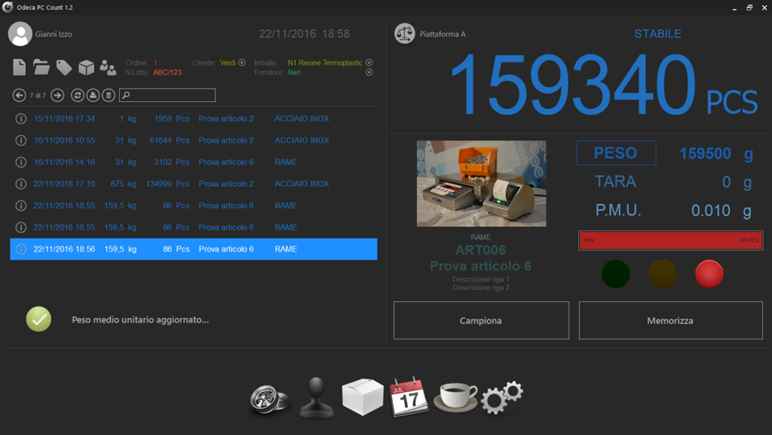The width and height of the screenshot is (772, 435).
Task: Click the article product photo
Action: (482, 184)
